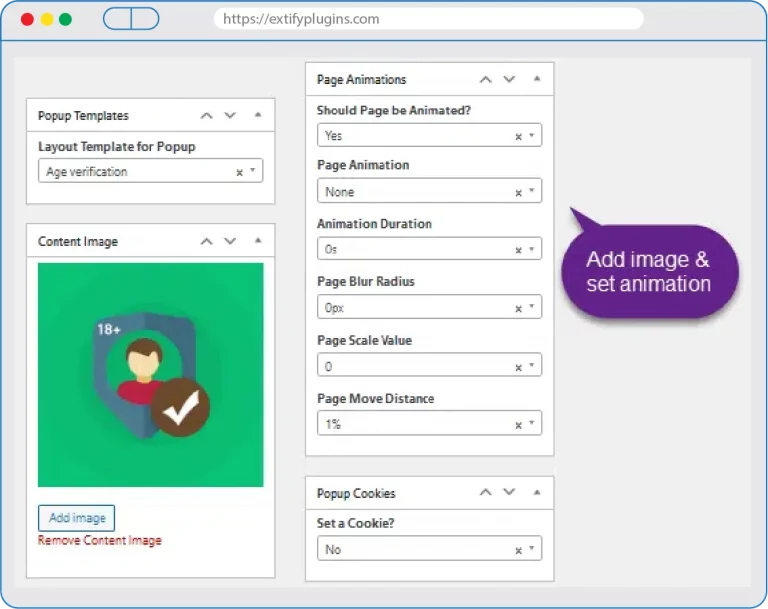Click the age verification image thumbnail
This screenshot has height=609, width=768.
pos(150,374)
